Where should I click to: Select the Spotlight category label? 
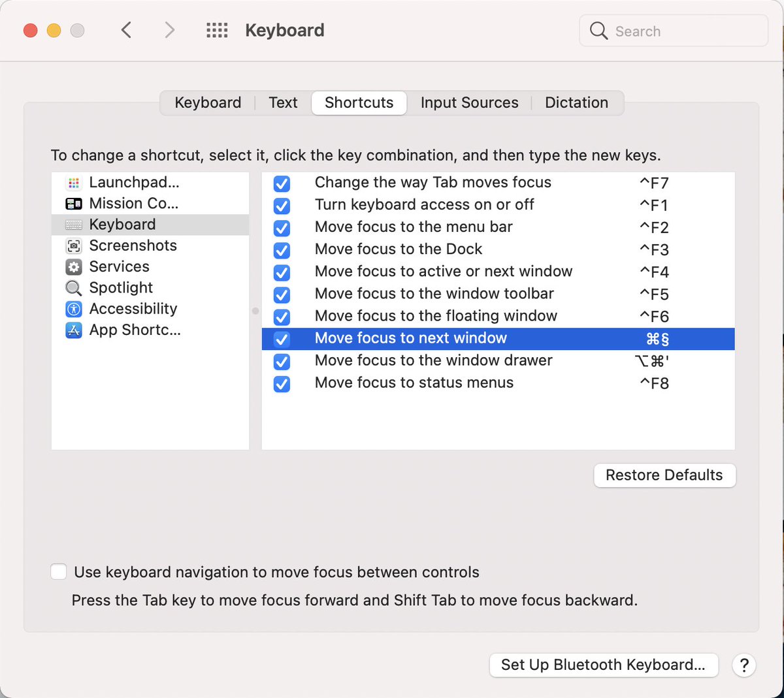tap(121, 287)
